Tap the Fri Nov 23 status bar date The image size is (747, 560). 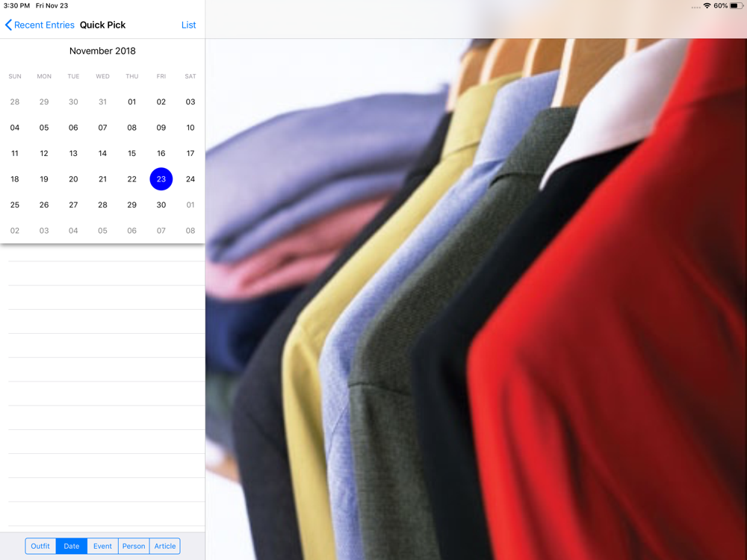point(52,6)
